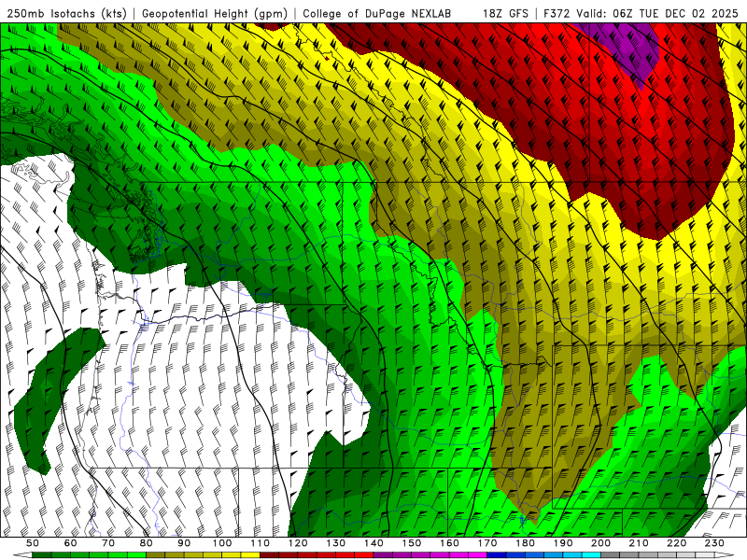Image resolution: width=747 pixels, height=560 pixels.
Task: Click the 190 label on the color scale
Action: tap(563, 543)
